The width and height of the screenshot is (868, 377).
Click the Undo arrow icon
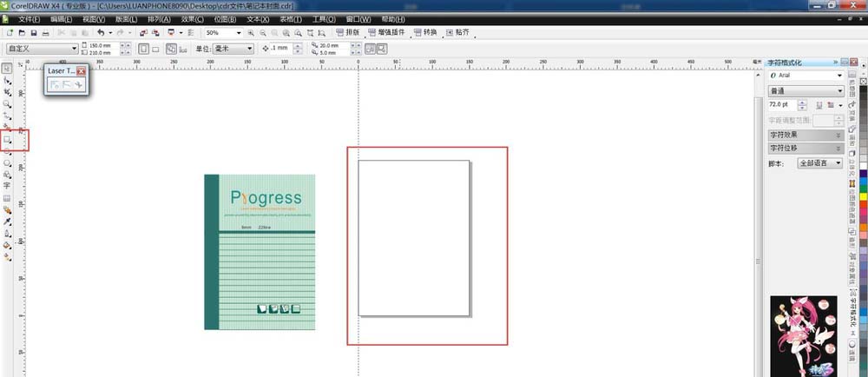(x=102, y=33)
